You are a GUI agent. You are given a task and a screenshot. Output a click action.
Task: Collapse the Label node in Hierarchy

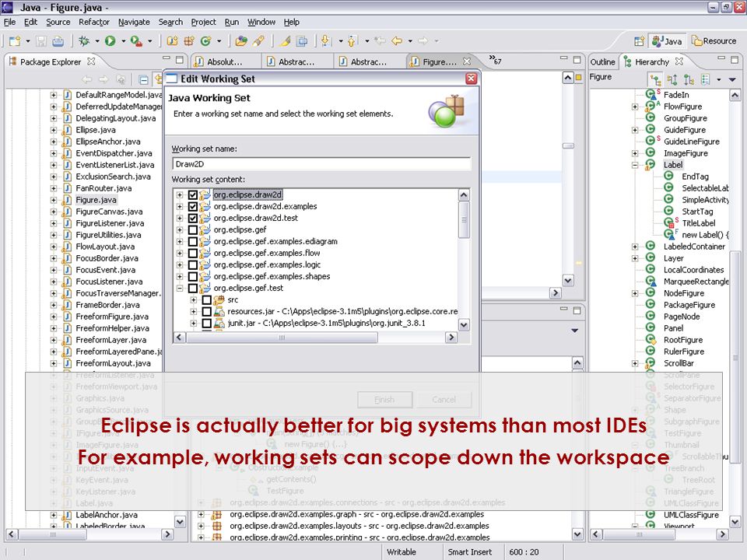[635, 165]
